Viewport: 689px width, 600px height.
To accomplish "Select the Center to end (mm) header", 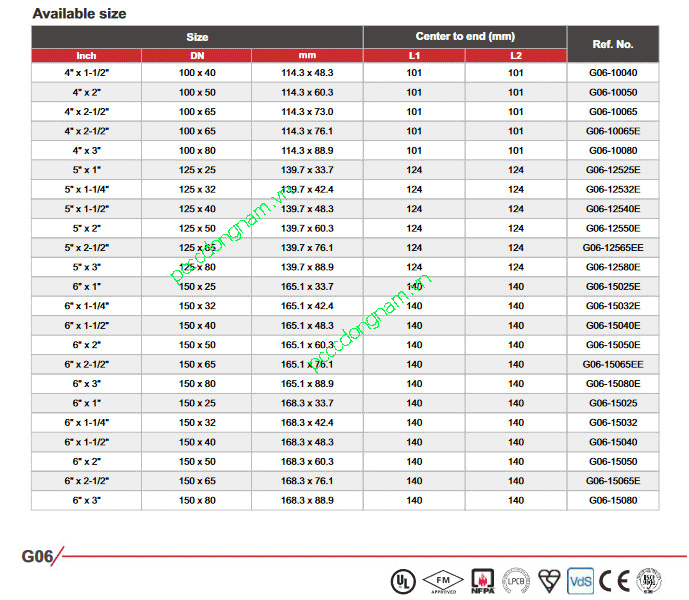I will point(465,37).
